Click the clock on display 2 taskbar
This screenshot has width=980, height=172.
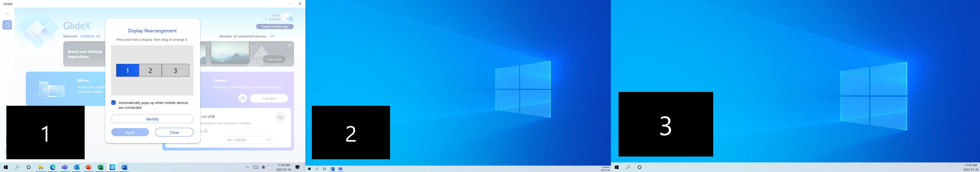point(605,169)
